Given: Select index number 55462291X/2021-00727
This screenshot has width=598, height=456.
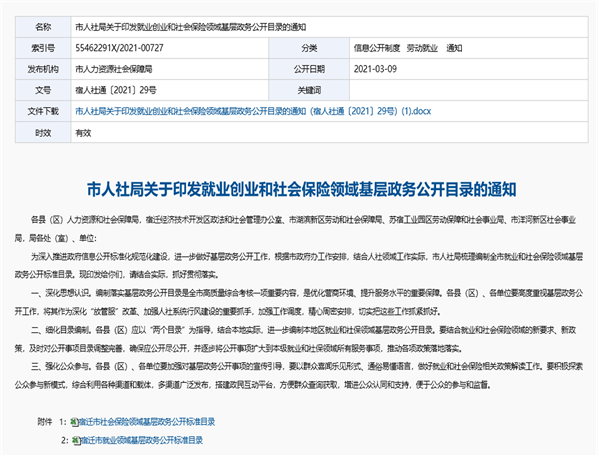Looking at the screenshot, I should coord(119,48).
